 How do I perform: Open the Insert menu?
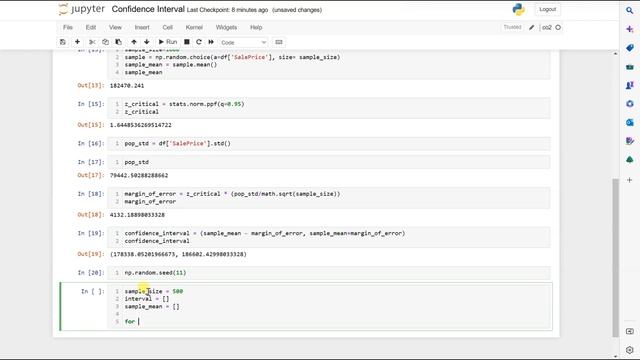(x=142, y=27)
